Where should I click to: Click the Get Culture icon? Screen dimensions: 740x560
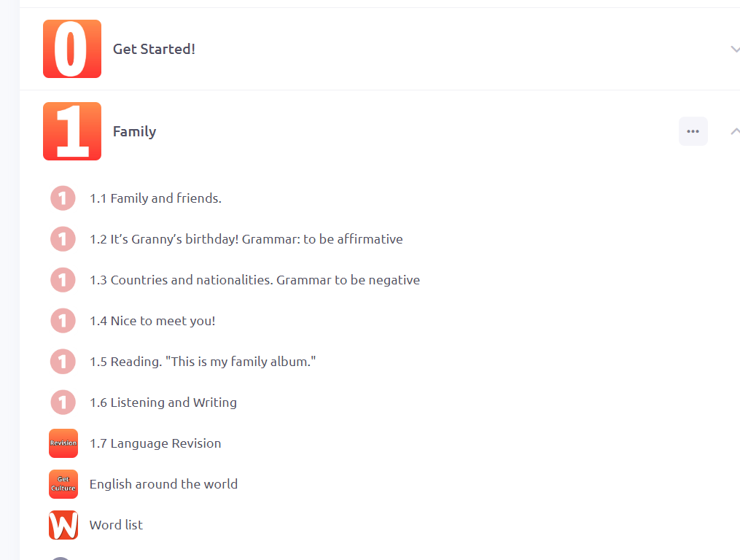click(x=63, y=484)
